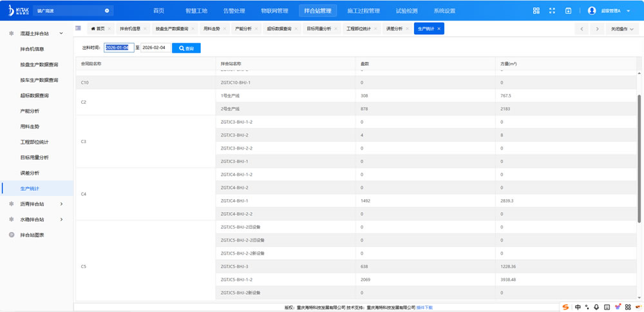
Task: Switch to the 产能分析 tab
Action: [x=243, y=29]
